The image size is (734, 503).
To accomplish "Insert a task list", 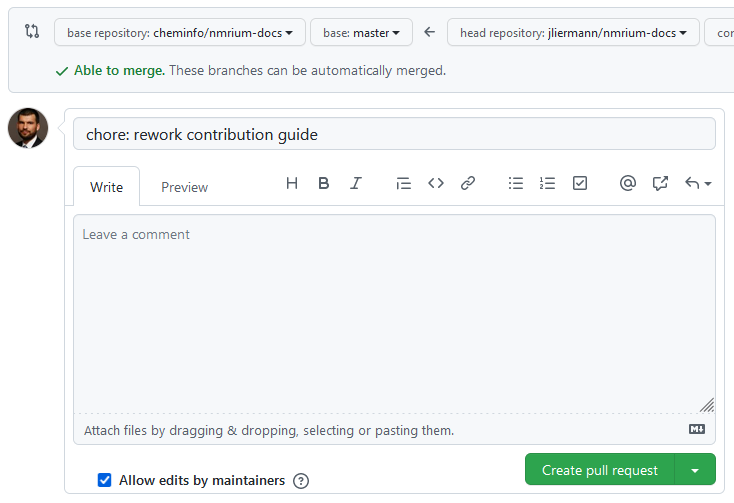I will tap(580, 183).
